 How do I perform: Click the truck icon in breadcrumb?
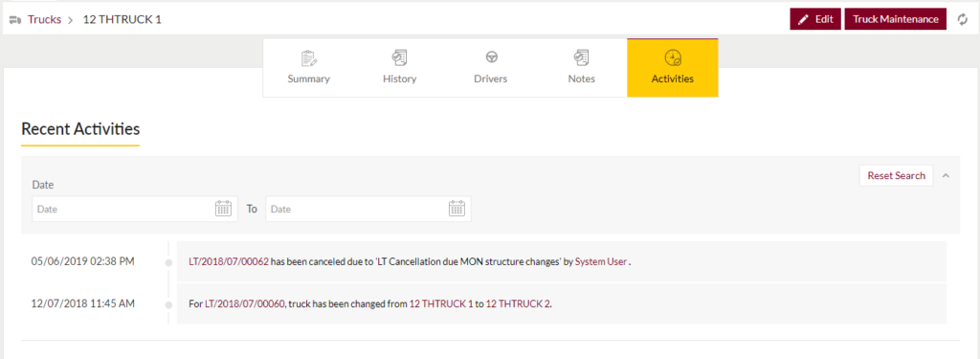click(15, 19)
